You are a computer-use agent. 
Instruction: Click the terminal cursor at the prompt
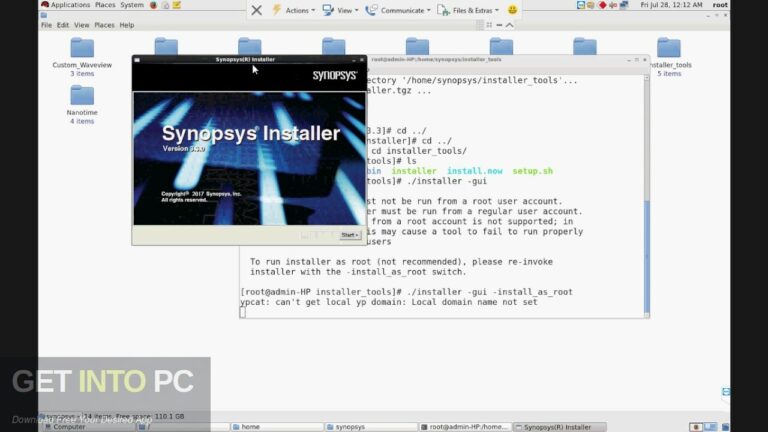pos(243,312)
